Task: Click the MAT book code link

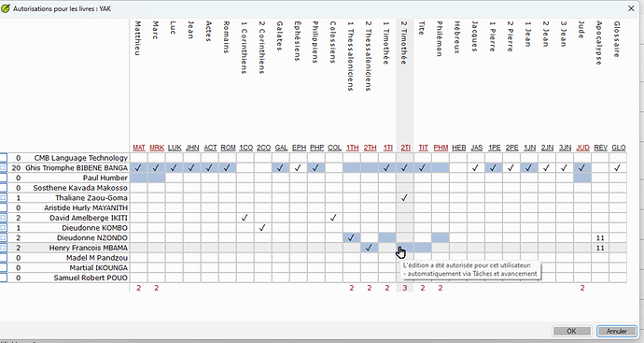Action: point(139,148)
